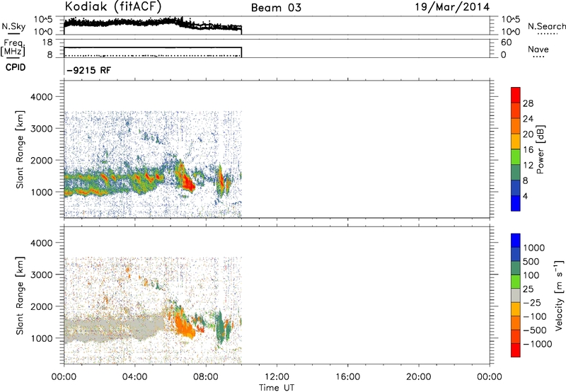Click the "12" label on Power colorbar
The width and height of the screenshot is (566, 392).
point(528,166)
